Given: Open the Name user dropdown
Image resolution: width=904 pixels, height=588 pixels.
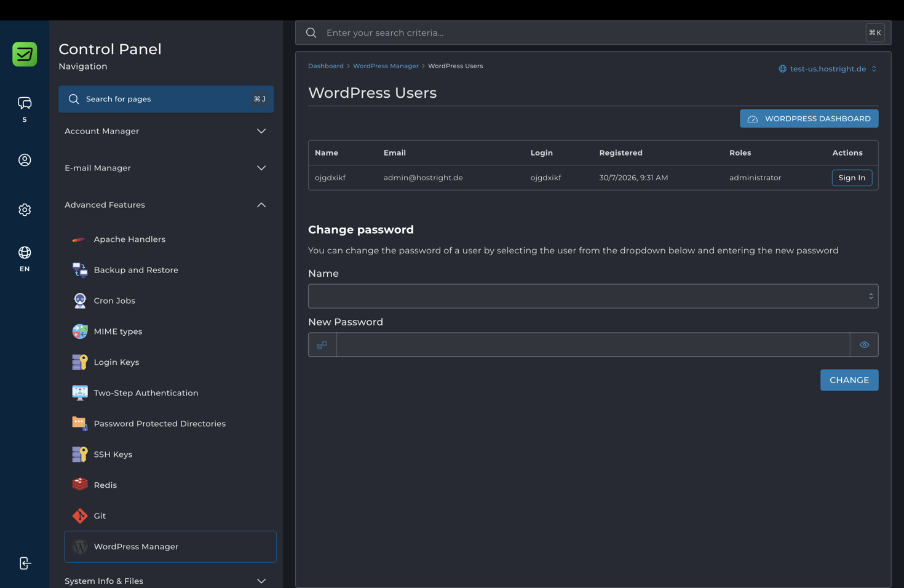Looking at the screenshot, I should tap(593, 296).
